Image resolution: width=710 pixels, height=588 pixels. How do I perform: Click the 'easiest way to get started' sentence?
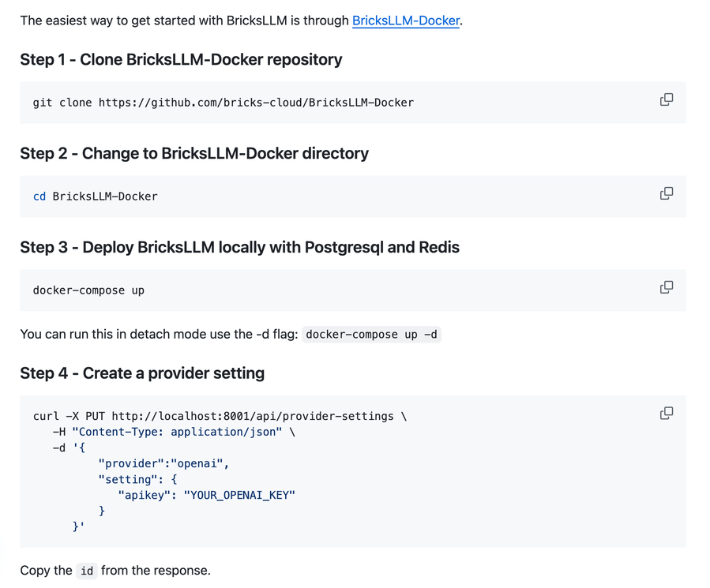click(185, 21)
